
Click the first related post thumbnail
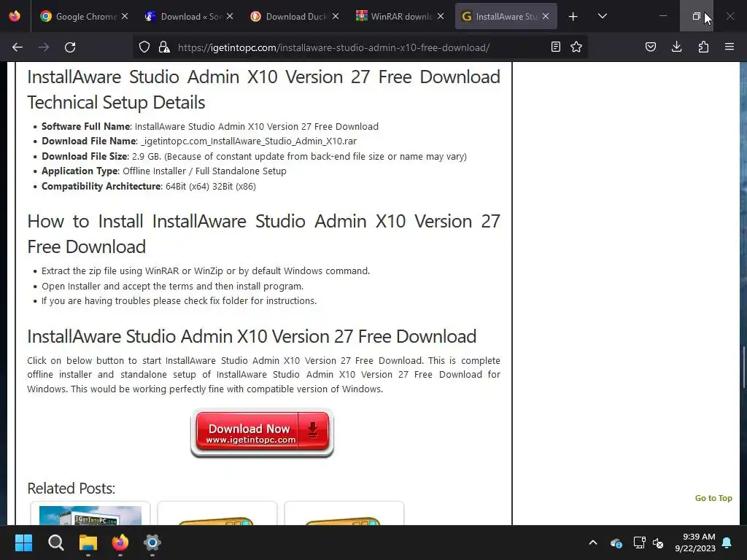click(x=90, y=515)
